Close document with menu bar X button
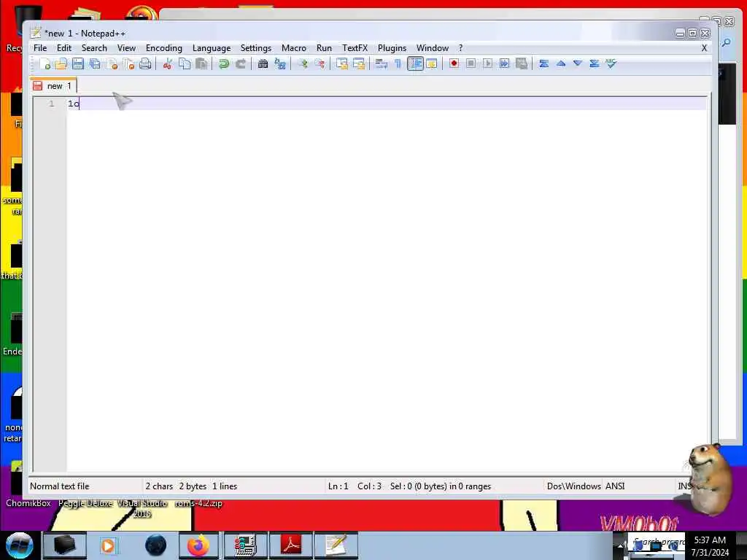747x560 pixels. 704,48
